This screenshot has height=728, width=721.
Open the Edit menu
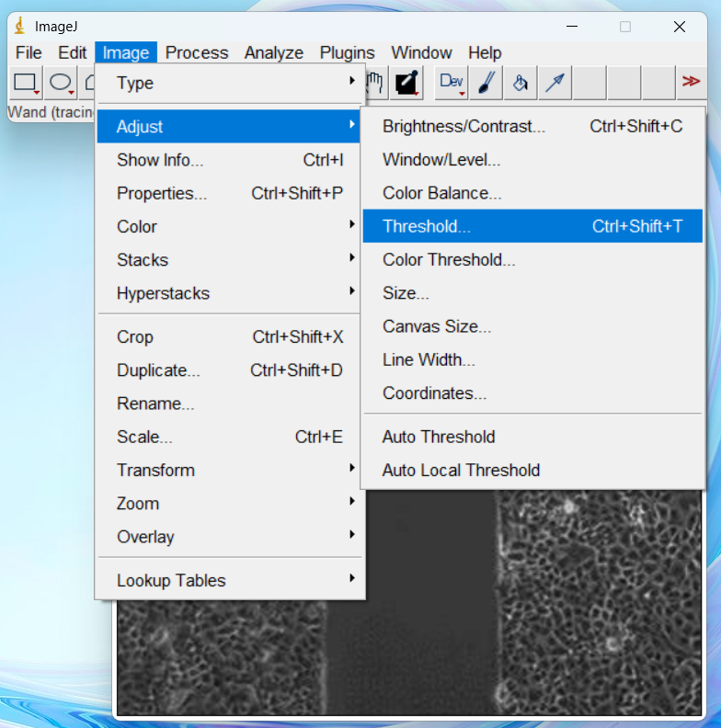point(72,52)
